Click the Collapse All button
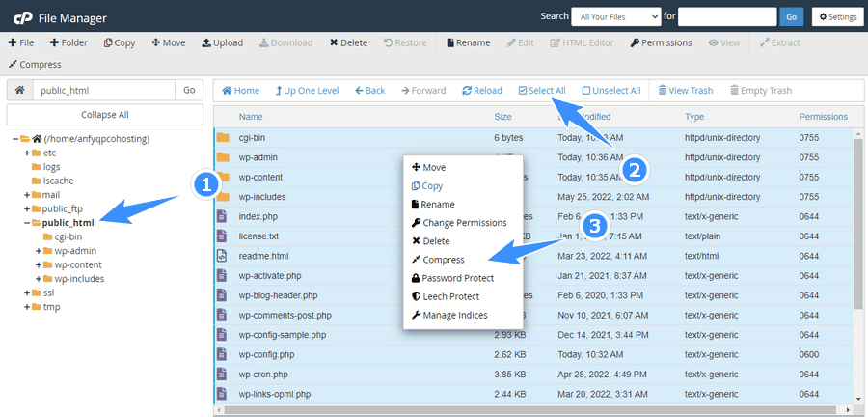The height and width of the screenshot is (417, 868). point(104,115)
